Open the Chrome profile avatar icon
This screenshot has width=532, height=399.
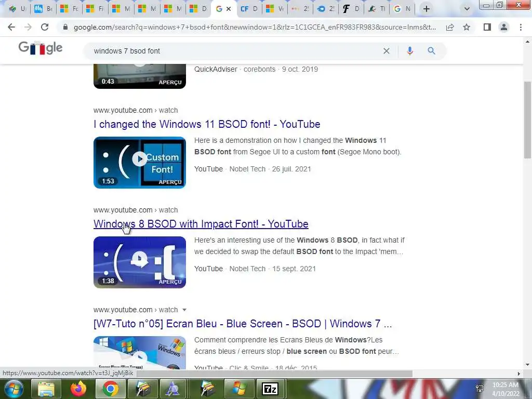504,27
